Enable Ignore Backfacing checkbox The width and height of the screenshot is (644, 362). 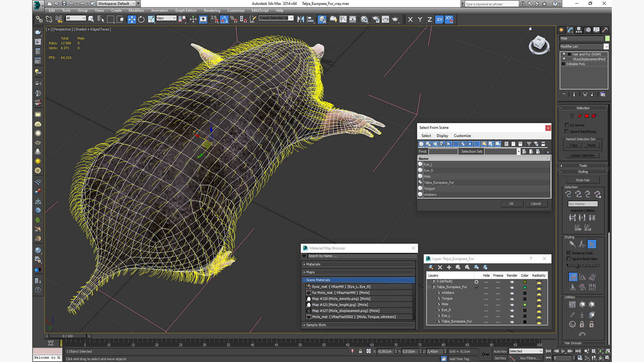pos(567,131)
